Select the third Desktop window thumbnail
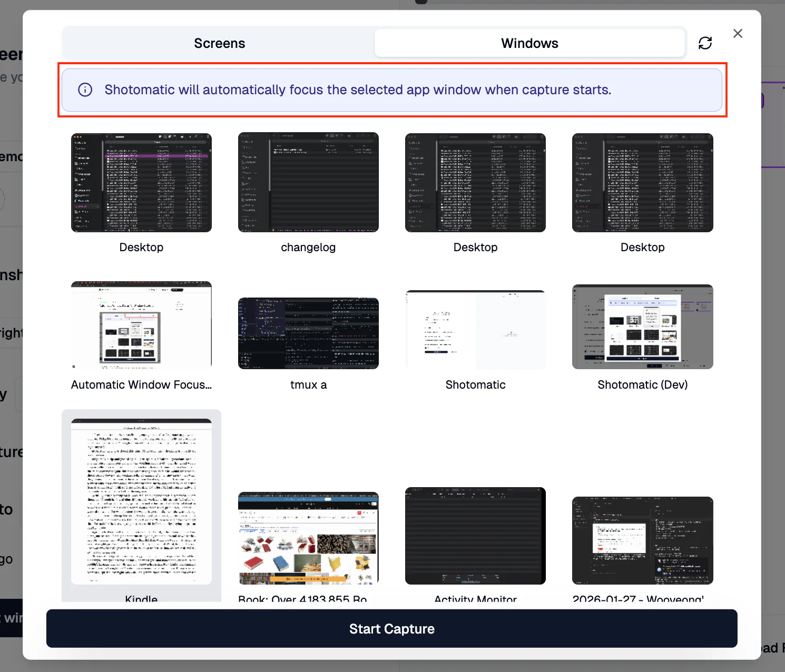This screenshot has height=672, width=785. pos(475,183)
